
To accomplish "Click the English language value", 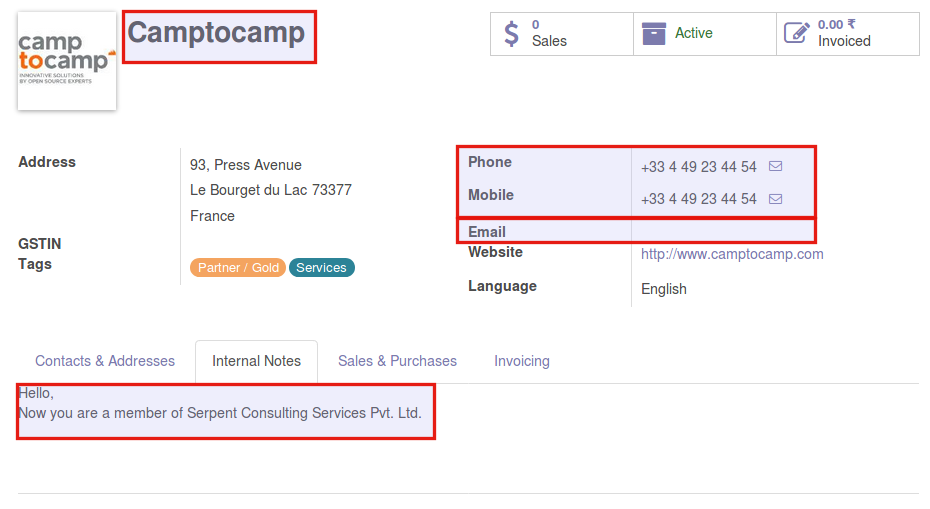I will click(664, 289).
